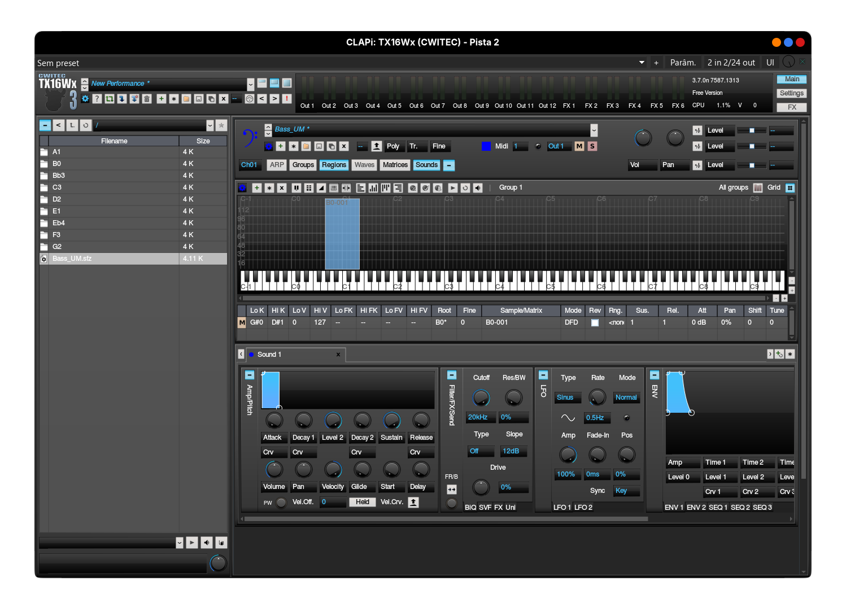Click the blue MIDI color swatch
Image resolution: width=846 pixels, height=616 pixels.
(486, 146)
